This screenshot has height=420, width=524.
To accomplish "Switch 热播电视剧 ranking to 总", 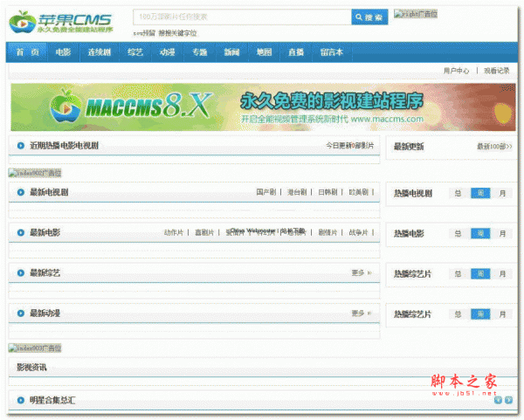I will point(458,193).
